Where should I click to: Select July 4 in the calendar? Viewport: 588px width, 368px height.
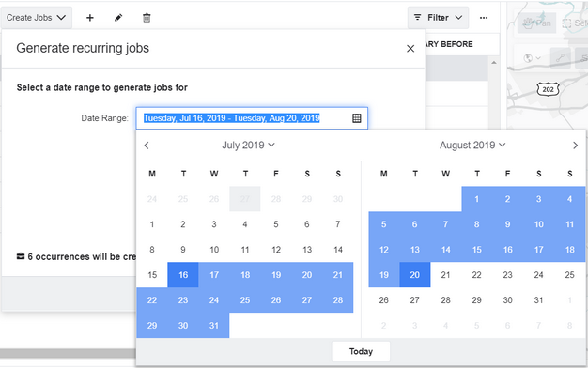coord(245,224)
